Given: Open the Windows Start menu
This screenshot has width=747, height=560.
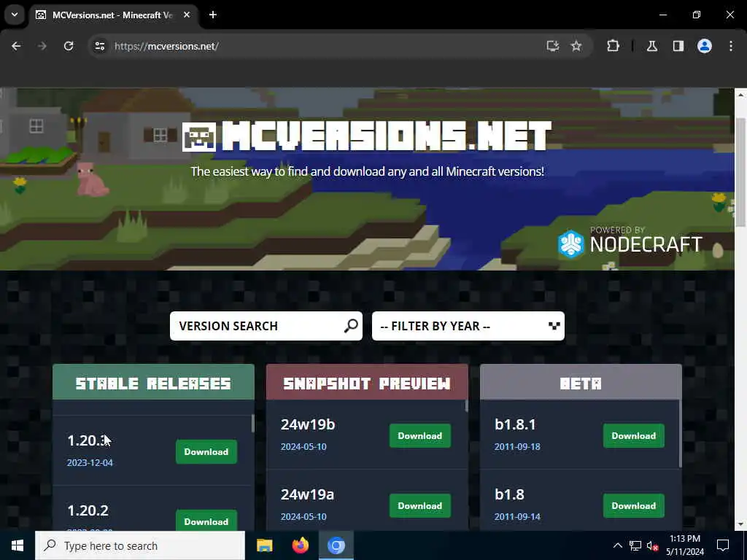Looking at the screenshot, I should pyautogui.click(x=18, y=545).
